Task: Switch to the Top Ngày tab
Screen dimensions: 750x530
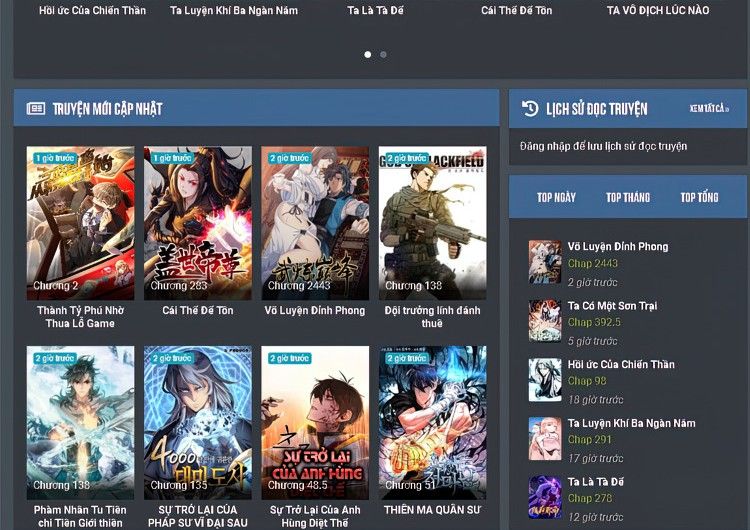Action: tap(556, 197)
